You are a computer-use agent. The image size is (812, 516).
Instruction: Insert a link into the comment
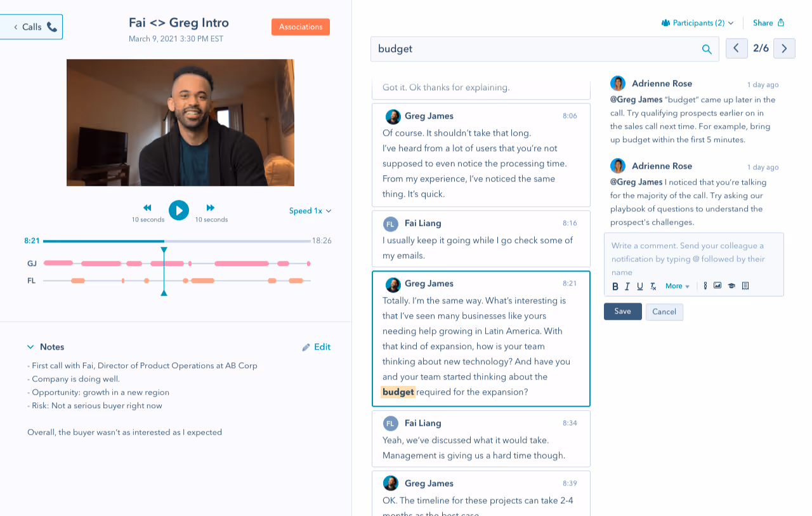coord(705,286)
